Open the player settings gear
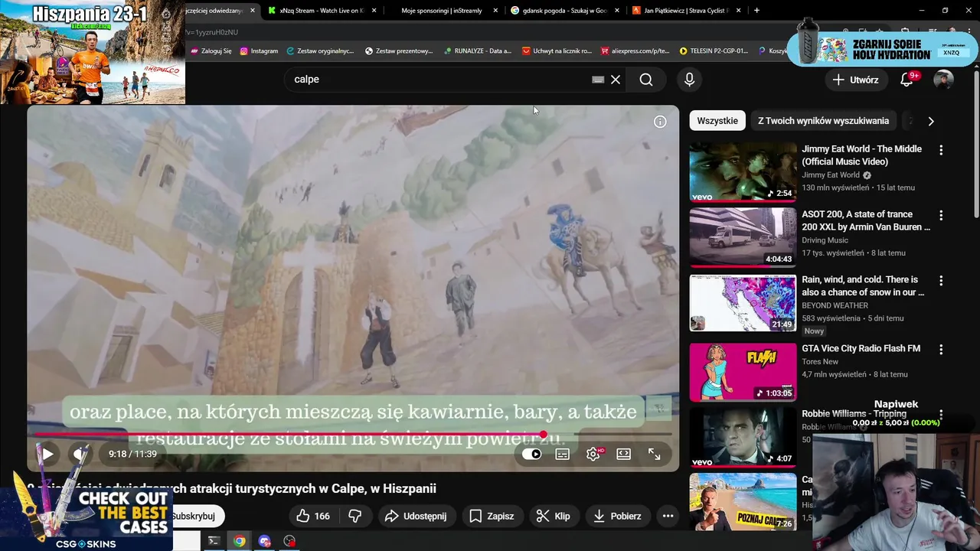Viewport: 980px width, 551px height. point(593,454)
